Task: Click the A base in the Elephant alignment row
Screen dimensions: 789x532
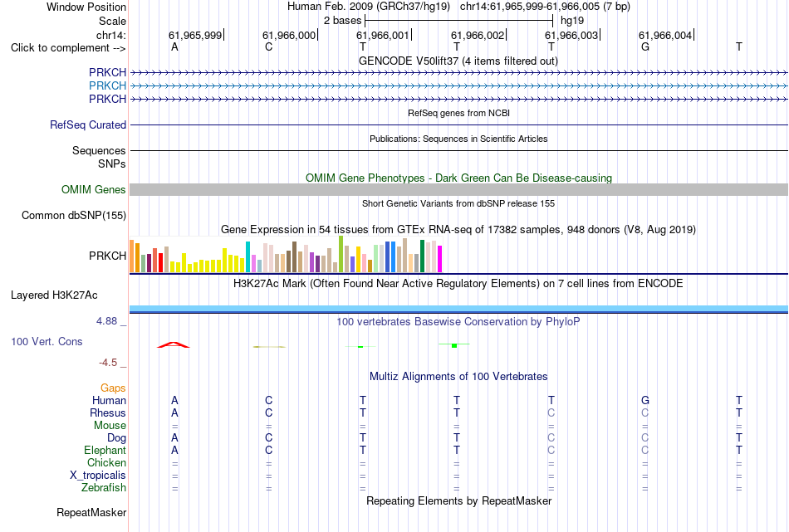Action: tap(174, 451)
